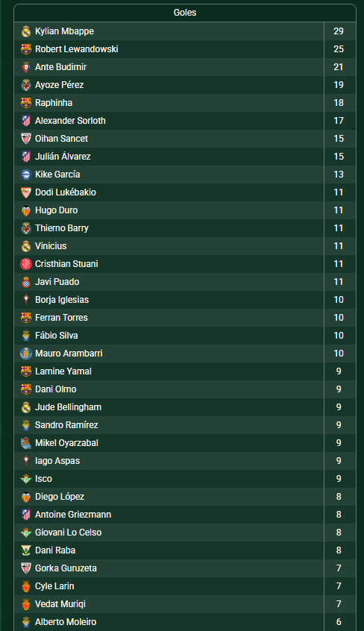Click the Villarreal crest next to Ayoze Pérez

(26, 85)
